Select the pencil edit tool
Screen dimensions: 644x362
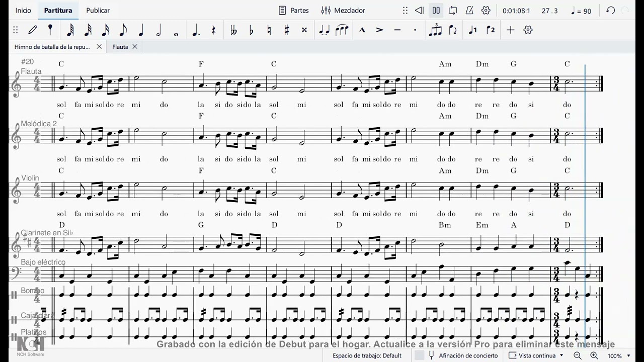(33, 30)
